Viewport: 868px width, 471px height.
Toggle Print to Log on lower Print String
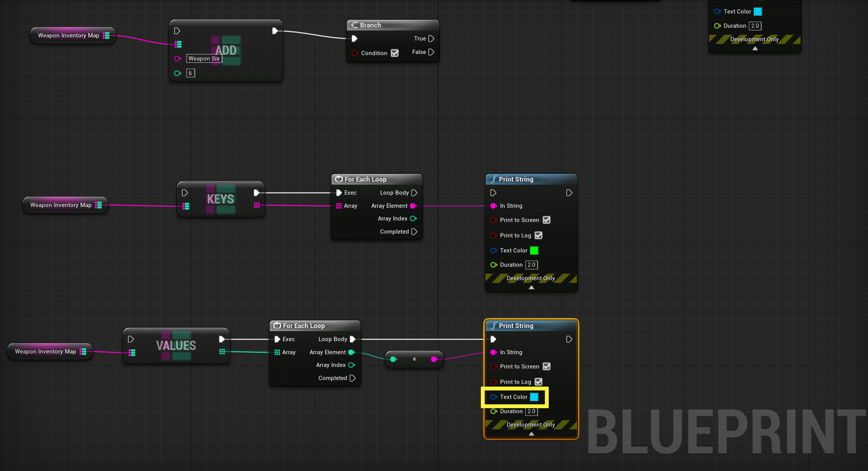[538, 382]
